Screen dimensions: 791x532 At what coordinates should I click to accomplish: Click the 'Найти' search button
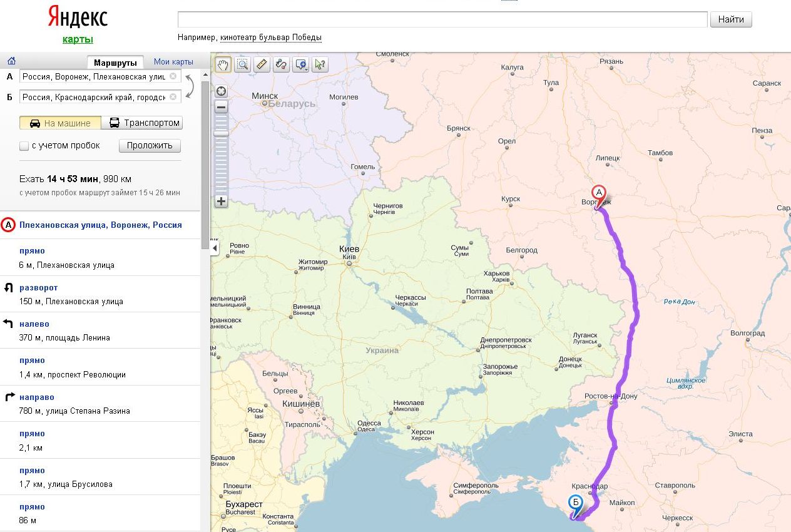click(730, 19)
